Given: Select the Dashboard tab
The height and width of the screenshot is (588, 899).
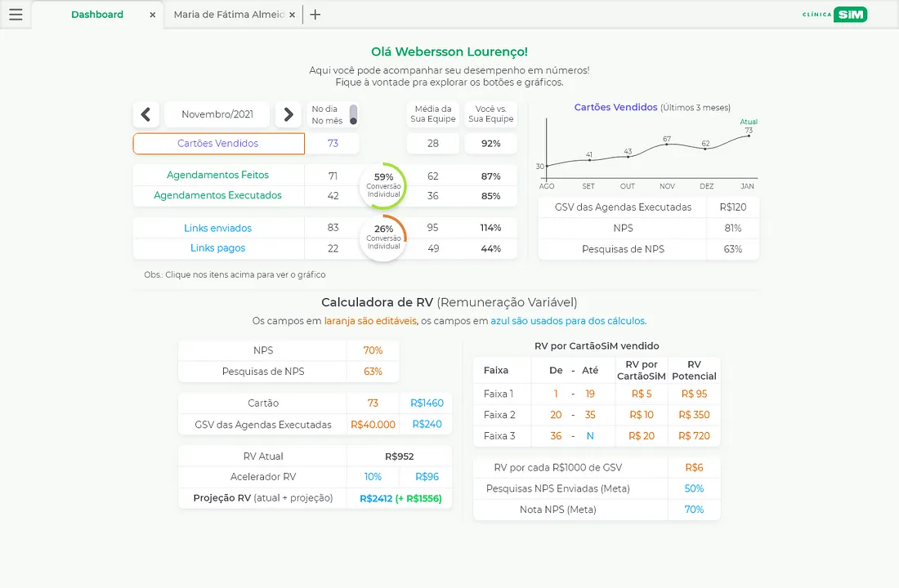Looking at the screenshot, I should pos(97,14).
